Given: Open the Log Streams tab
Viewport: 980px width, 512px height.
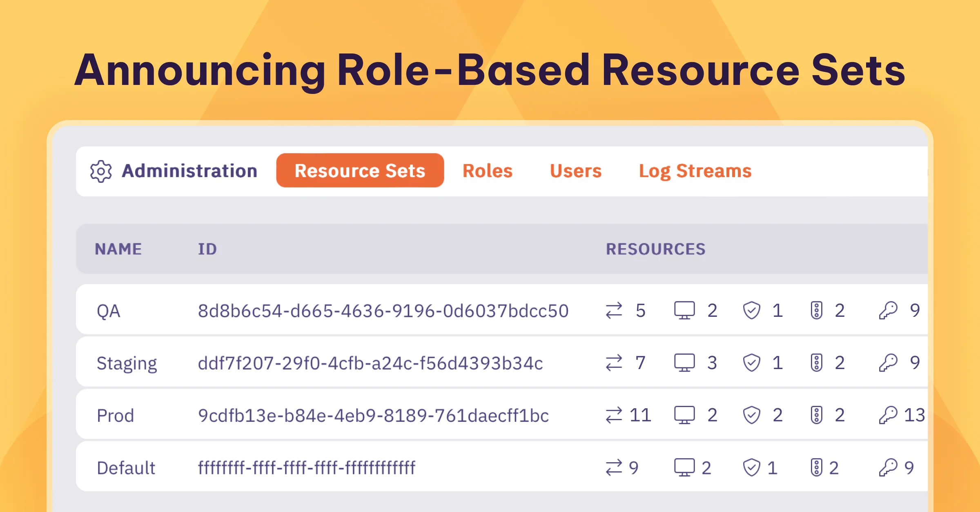Looking at the screenshot, I should click(x=695, y=171).
